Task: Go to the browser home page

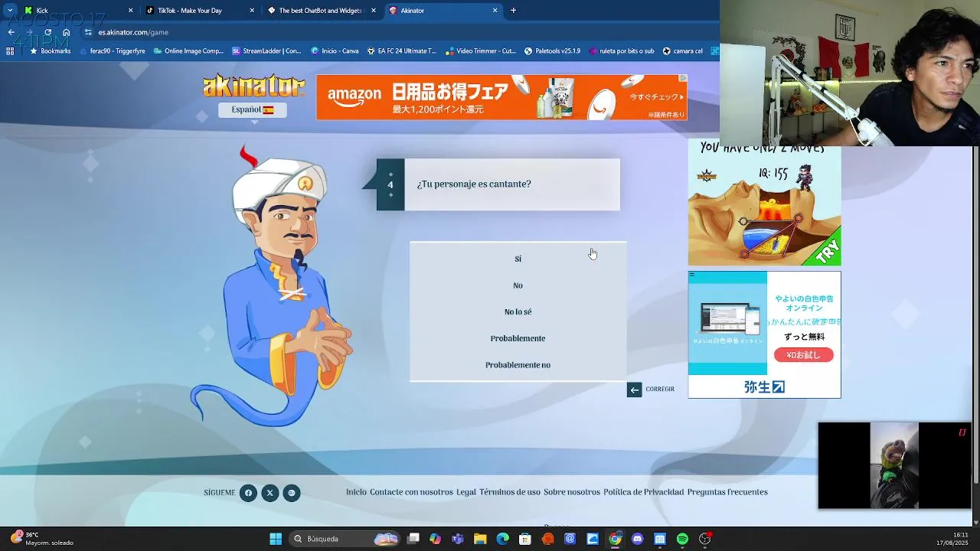Action: point(66,32)
